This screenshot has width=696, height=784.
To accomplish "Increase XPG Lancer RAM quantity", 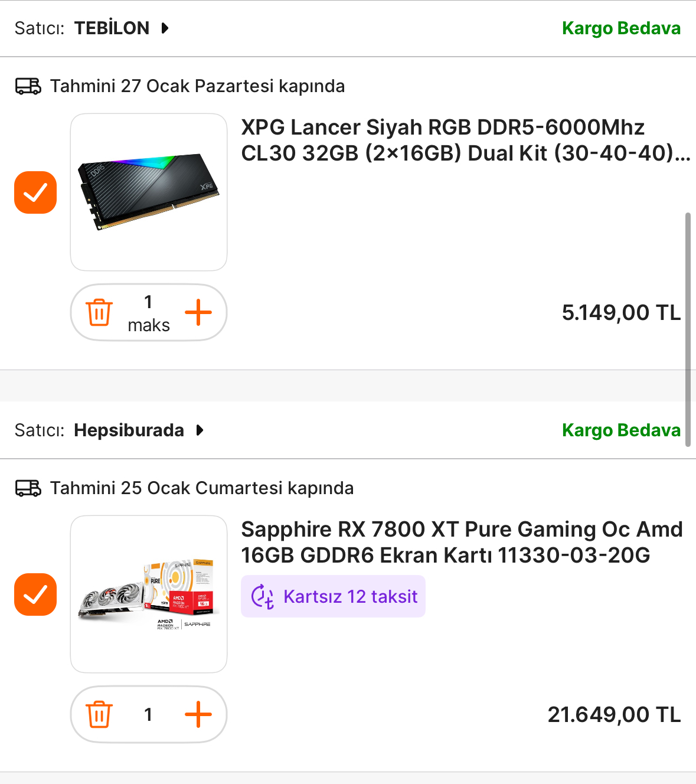I will (x=198, y=312).
